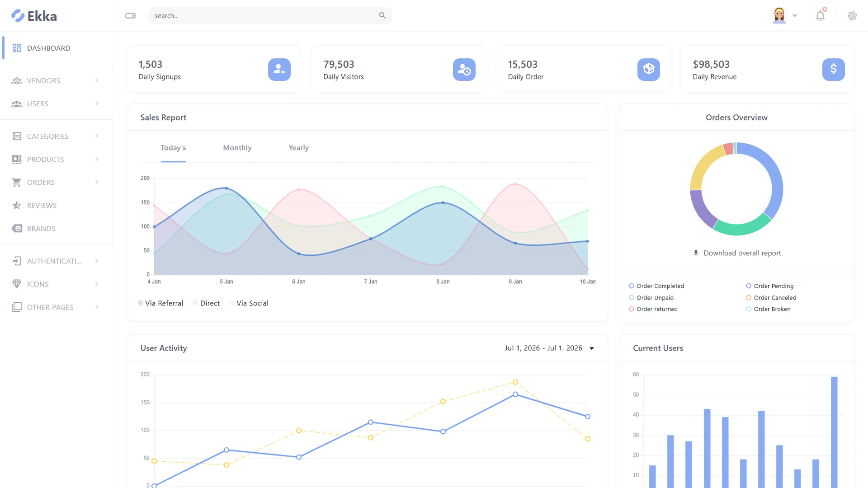Toggle the Direct legend series
Viewport: 868px width, 488px height.
point(207,303)
